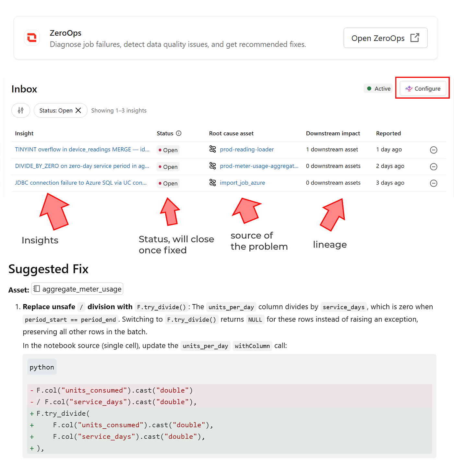
Task: Open the prod-meter-usage-aggregat asset link
Action: coord(259,166)
